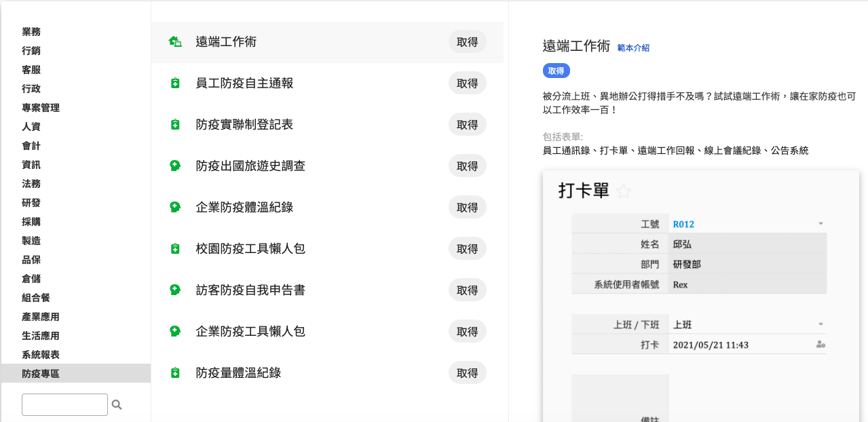
Task: Click the clipboard icon beside 校園防疫工具懶人包
Action: tap(175, 249)
